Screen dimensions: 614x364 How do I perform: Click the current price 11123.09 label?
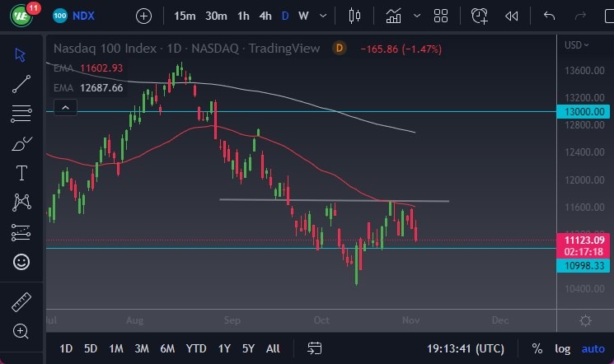tap(583, 245)
